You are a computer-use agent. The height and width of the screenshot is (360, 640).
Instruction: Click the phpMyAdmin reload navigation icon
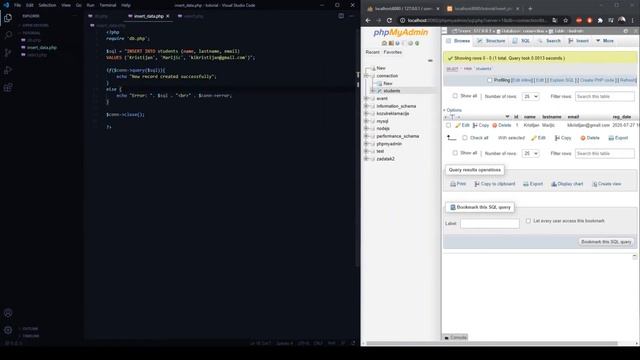click(417, 43)
